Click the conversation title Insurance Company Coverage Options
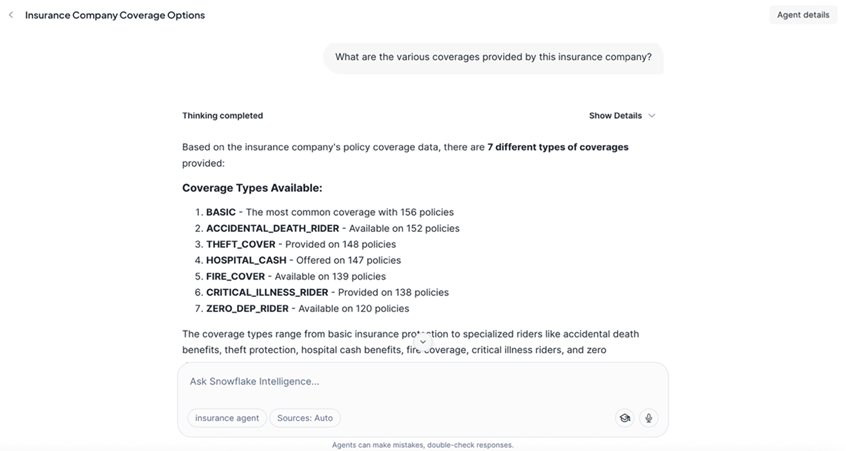Screen dimensions: 846x451 [115, 15]
